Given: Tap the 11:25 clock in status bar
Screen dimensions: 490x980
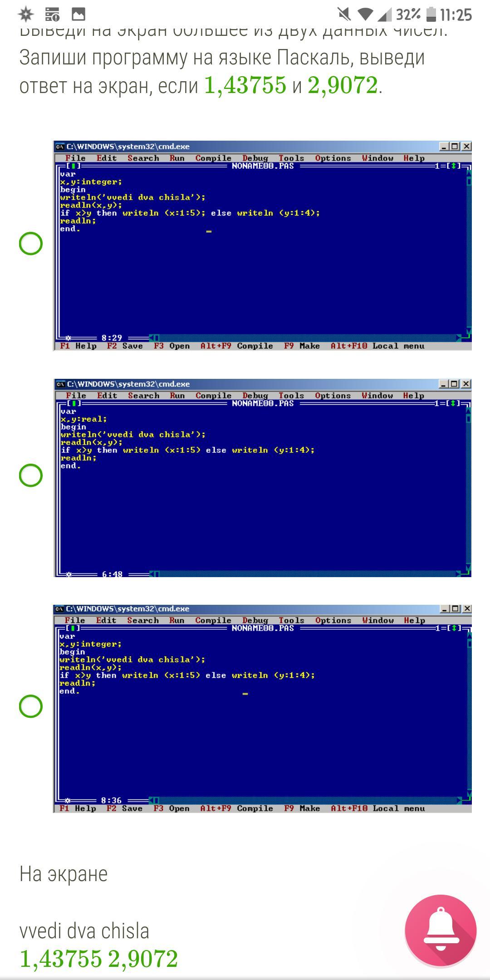Looking at the screenshot, I should pyautogui.click(x=456, y=15).
